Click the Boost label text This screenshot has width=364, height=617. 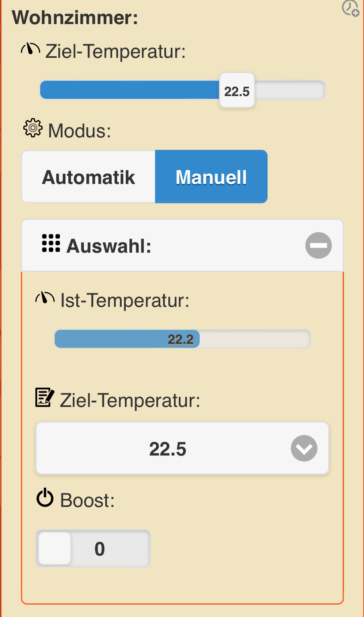(x=88, y=500)
